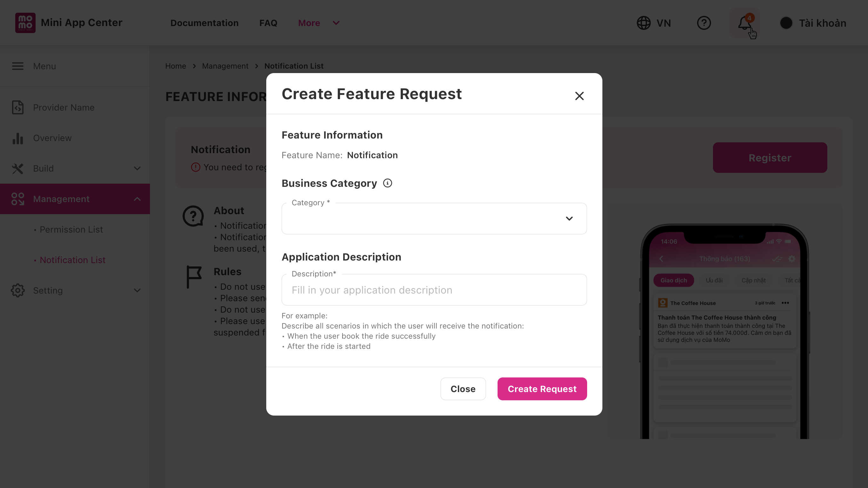The height and width of the screenshot is (488, 868).
Task: Click the globe language icon
Action: [x=644, y=23]
